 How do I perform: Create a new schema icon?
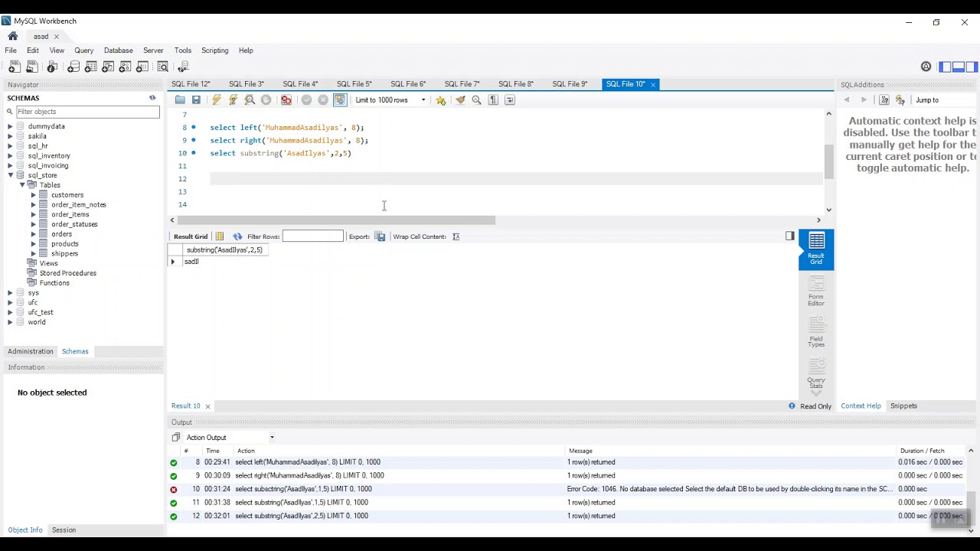[73, 67]
